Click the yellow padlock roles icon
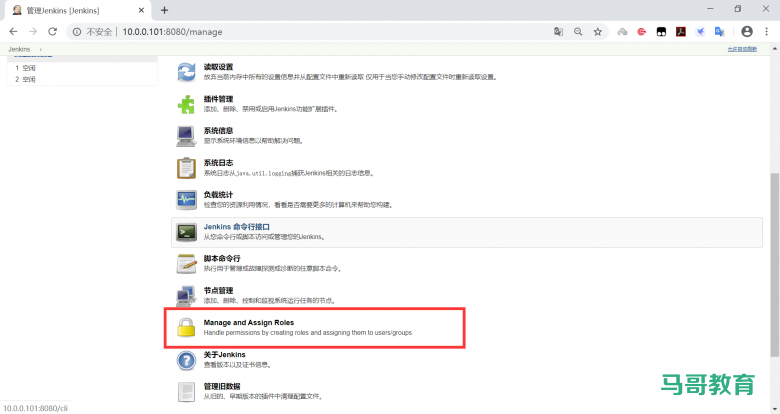This screenshot has height=414, width=780. point(187,327)
